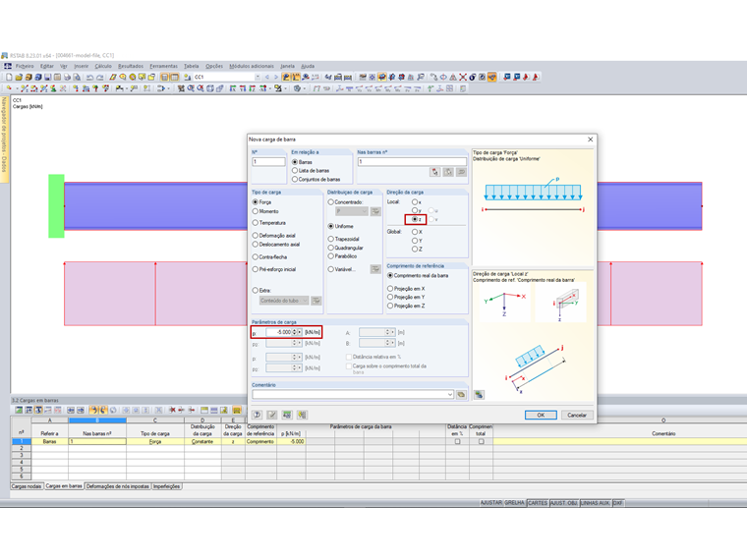
Task: Click the units and decimals icon in dialog
Action: [x=287, y=415]
